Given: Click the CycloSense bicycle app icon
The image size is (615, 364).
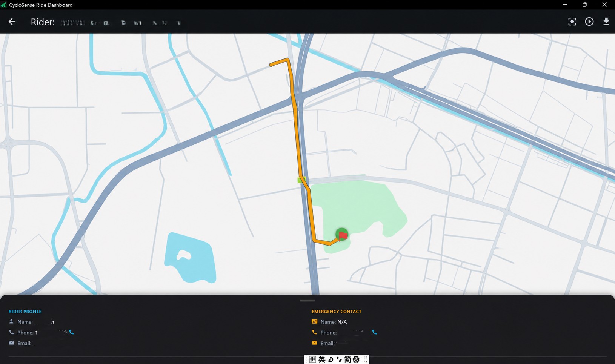Looking at the screenshot, I should pos(4,5).
